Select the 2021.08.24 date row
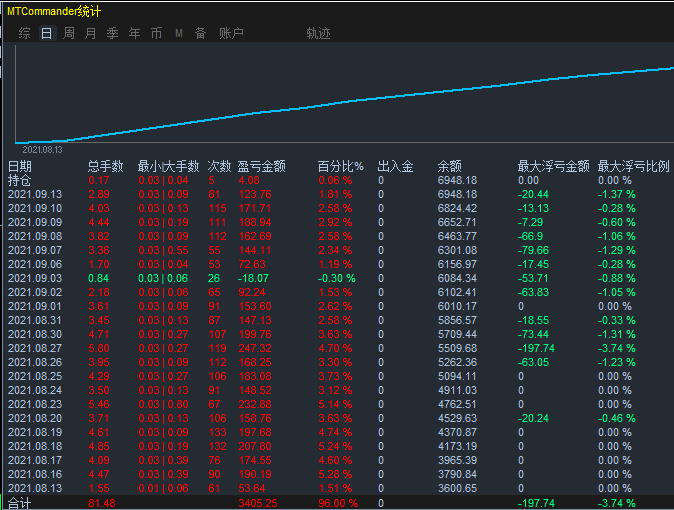The height and width of the screenshot is (510, 674). [35, 390]
